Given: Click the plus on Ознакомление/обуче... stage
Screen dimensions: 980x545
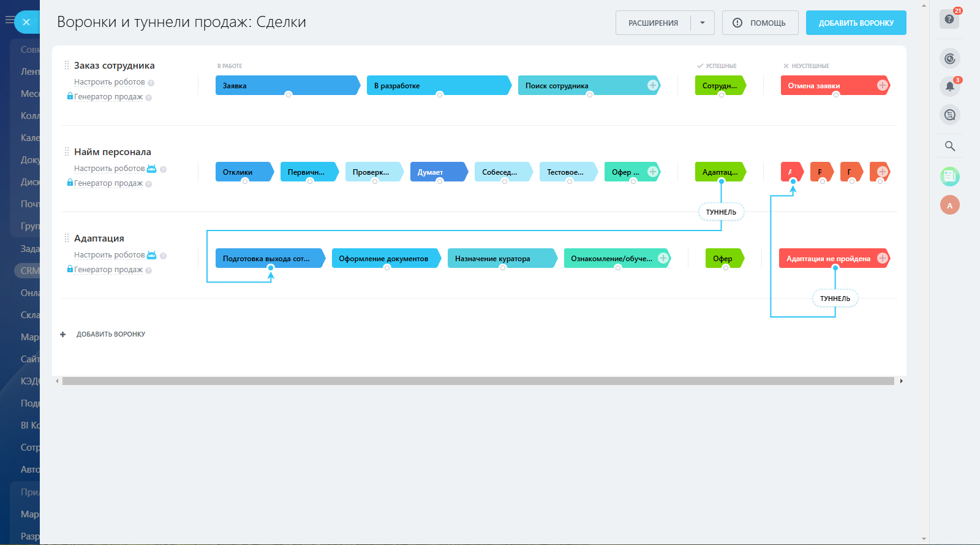Looking at the screenshot, I should [x=663, y=258].
